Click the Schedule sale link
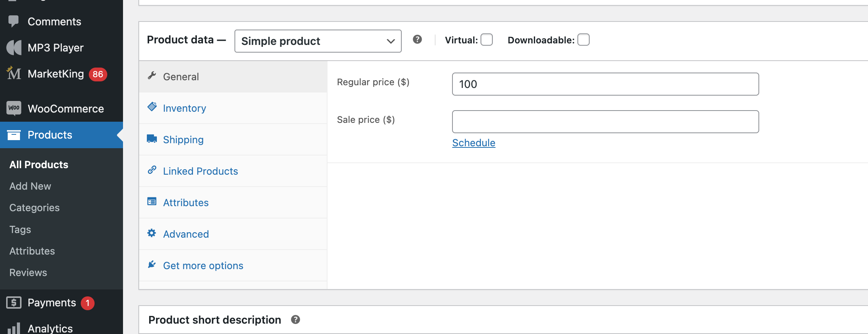 click(474, 143)
